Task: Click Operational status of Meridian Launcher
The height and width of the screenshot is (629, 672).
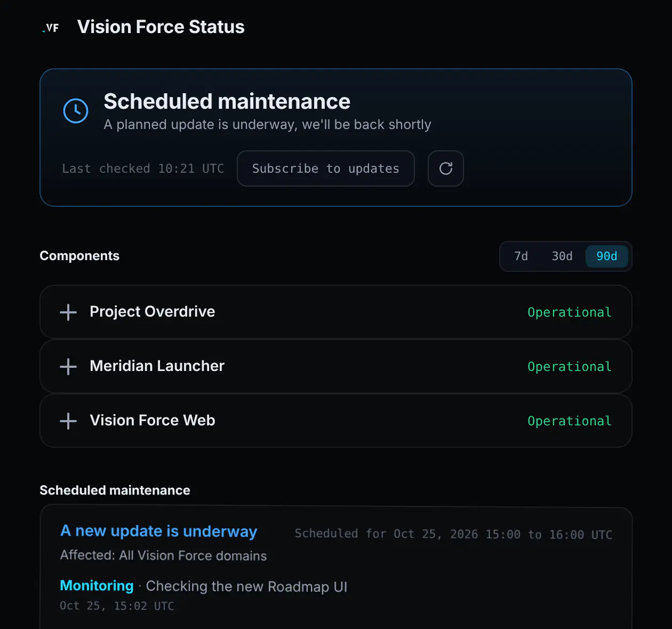Action: click(x=570, y=367)
